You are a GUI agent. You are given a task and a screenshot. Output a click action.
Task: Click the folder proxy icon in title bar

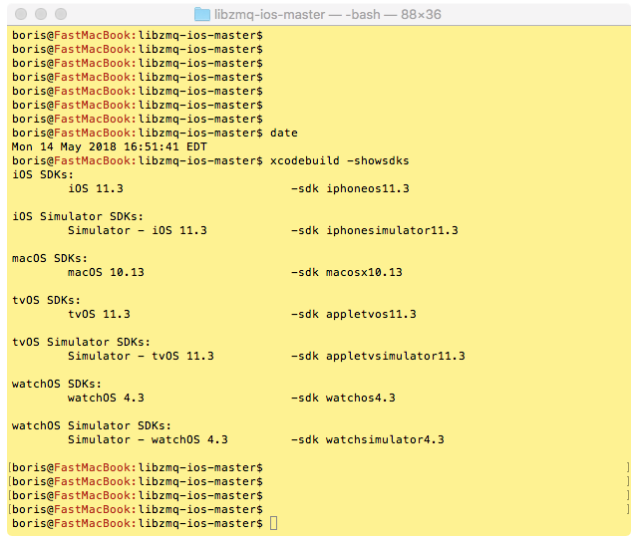tap(202, 14)
